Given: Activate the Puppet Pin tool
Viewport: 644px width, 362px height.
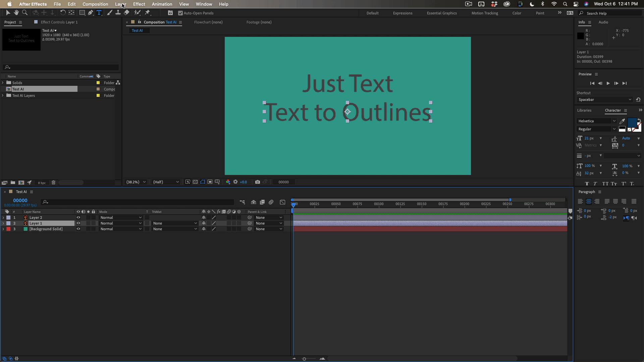Looking at the screenshot, I should 148,13.
